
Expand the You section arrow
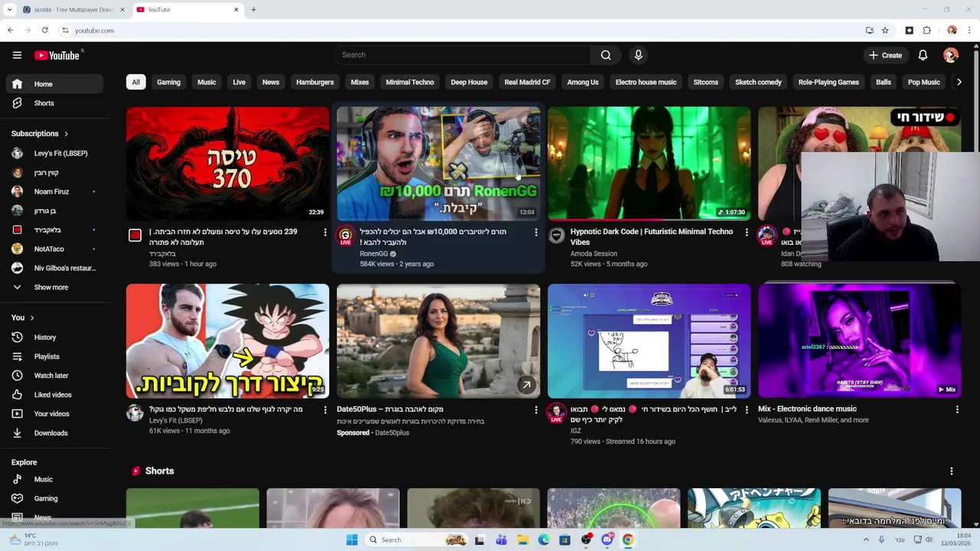coord(32,318)
